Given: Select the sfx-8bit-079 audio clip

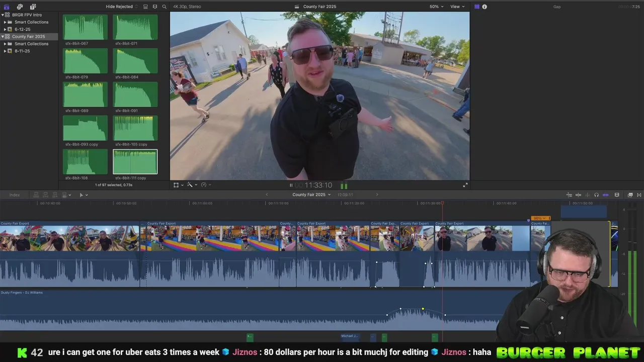Looking at the screenshot, I should [x=85, y=61].
